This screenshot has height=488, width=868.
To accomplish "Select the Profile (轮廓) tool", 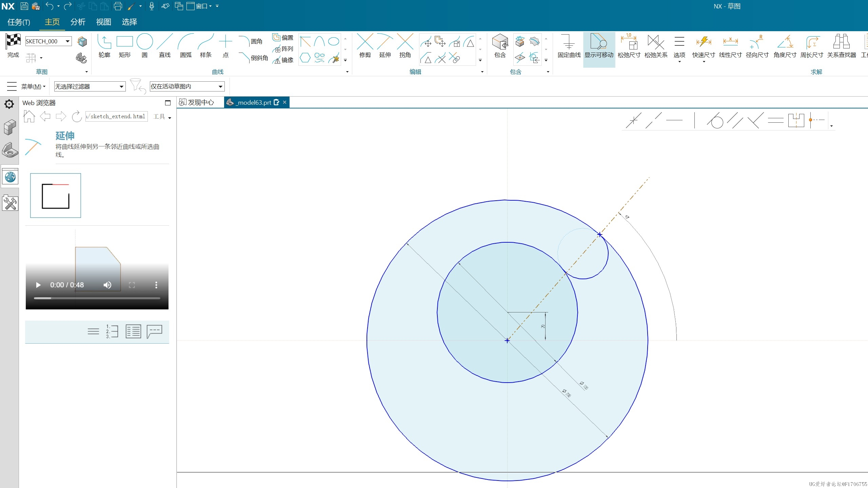I will coord(104,46).
